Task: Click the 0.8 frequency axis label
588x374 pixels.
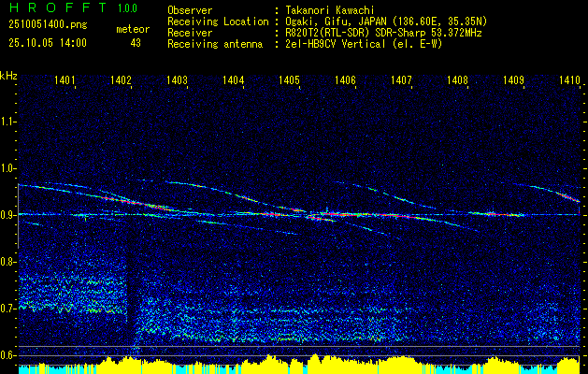Action: [x=7, y=262]
